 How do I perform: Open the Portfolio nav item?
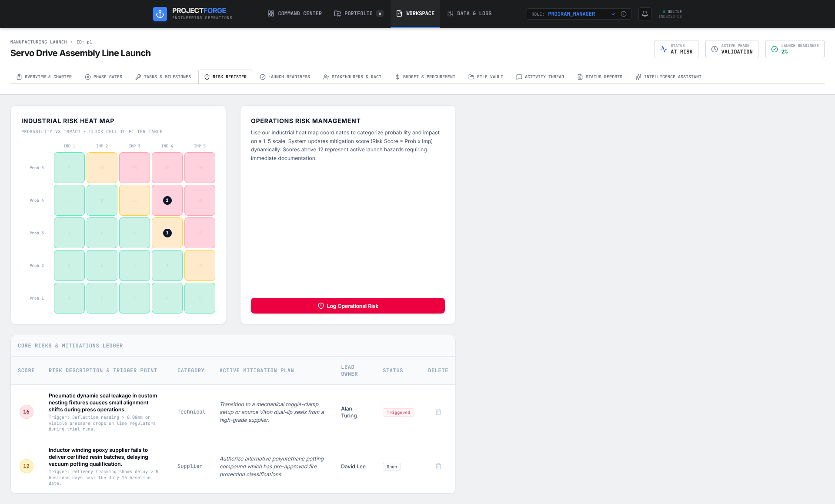[358, 13]
